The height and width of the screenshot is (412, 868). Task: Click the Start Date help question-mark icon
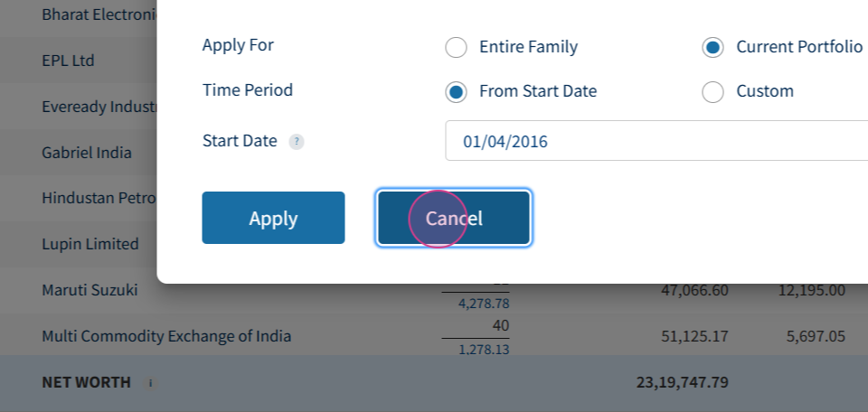tap(297, 142)
